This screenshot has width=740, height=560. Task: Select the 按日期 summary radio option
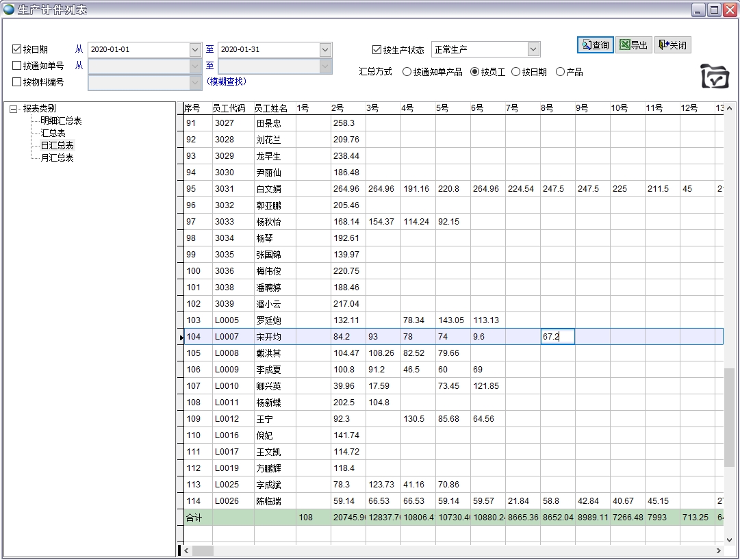(516, 72)
